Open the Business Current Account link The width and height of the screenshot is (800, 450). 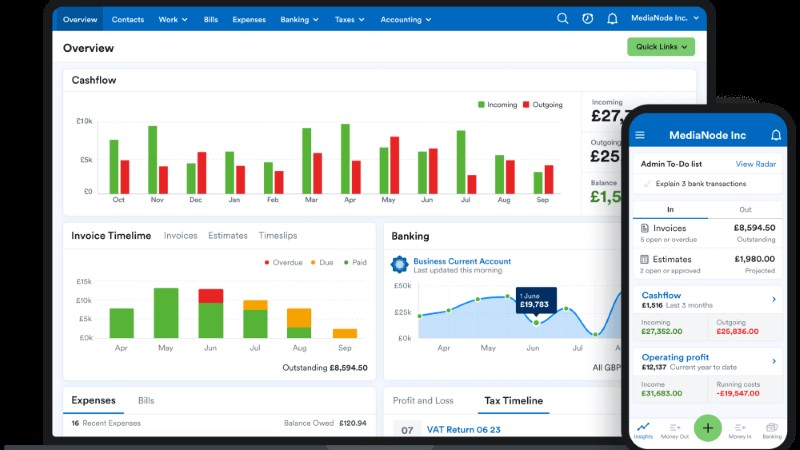click(x=462, y=261)
